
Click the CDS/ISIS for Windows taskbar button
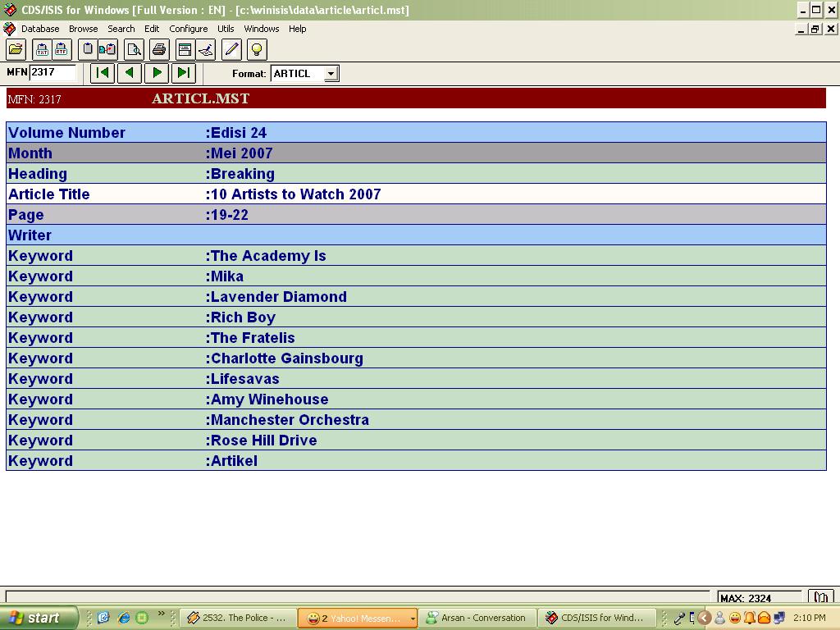click(x=597, y=618)
